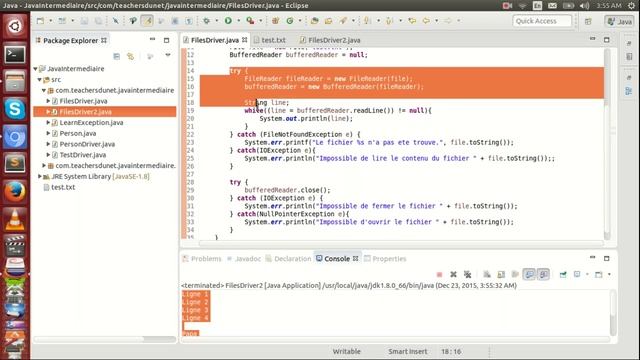Click the Quick Access search field
640x360 pixels.
(542, 21)
